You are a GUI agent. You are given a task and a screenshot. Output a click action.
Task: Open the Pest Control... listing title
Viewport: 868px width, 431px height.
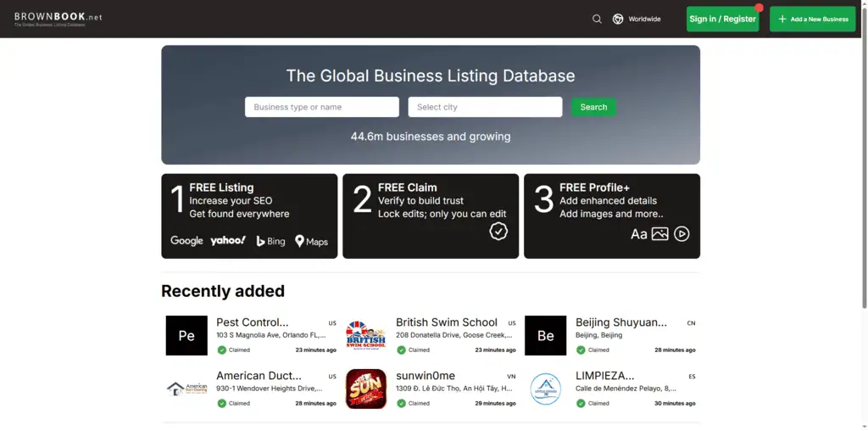pos(253,322)
